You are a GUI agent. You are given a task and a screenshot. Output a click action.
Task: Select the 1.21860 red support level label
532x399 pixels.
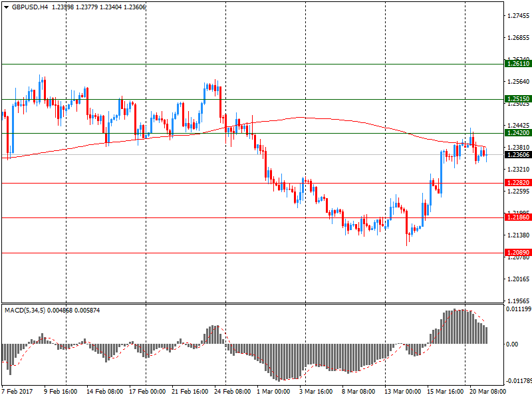pos(518,217)
